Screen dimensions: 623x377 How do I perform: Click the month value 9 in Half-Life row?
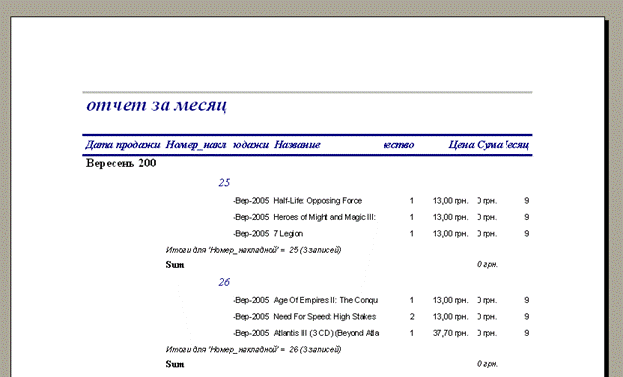point(526,201)
